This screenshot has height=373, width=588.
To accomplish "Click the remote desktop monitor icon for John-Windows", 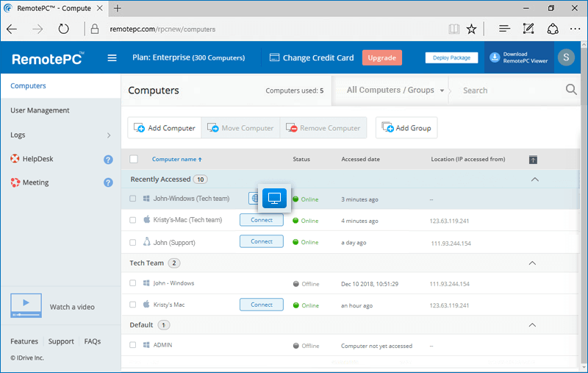I will [274, 198].
